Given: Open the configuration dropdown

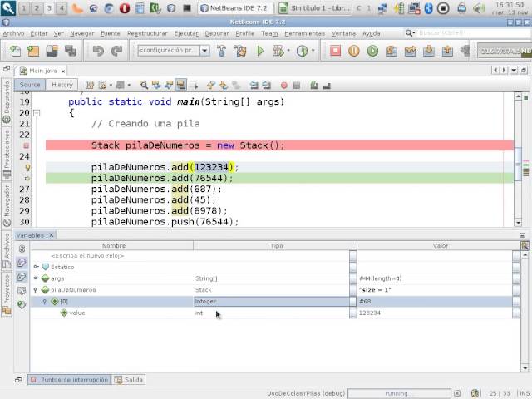Looking at the screenshot, I should click(204, 51).
